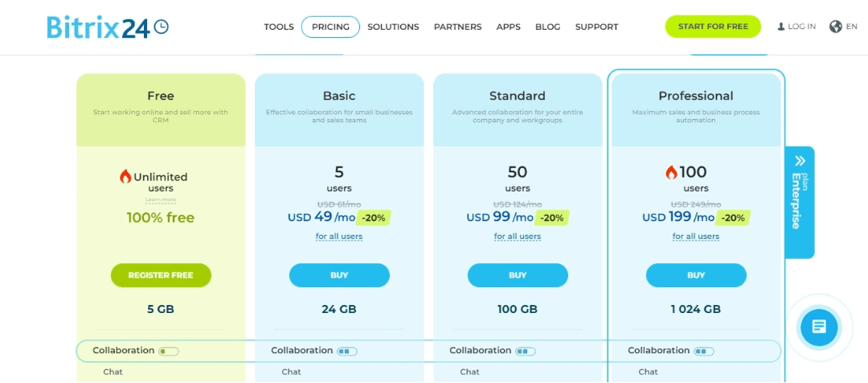
Task: Click Chat row in the Standard column
Action: click(469, 372)
